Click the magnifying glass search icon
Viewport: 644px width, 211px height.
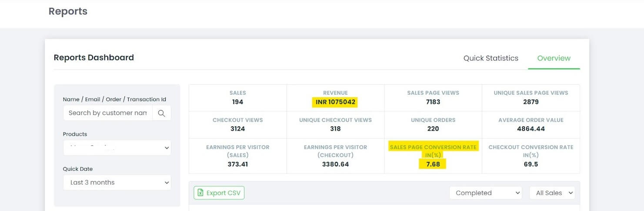point(161,113)
